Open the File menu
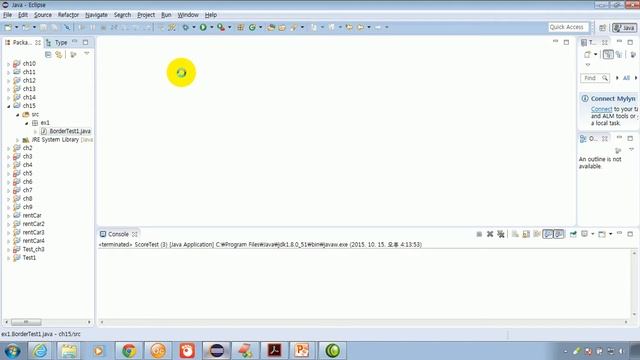Screen dimensions: 640x360 click(7, 15)
